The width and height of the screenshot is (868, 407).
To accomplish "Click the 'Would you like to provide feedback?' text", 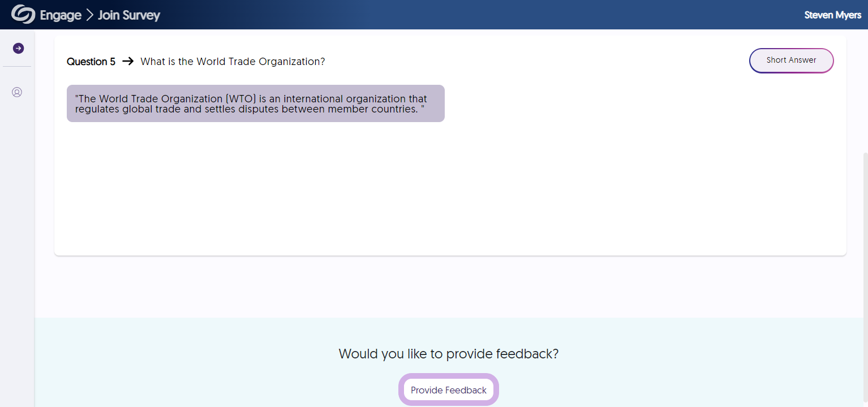I will pyautogui.click(x=449, y=354).
